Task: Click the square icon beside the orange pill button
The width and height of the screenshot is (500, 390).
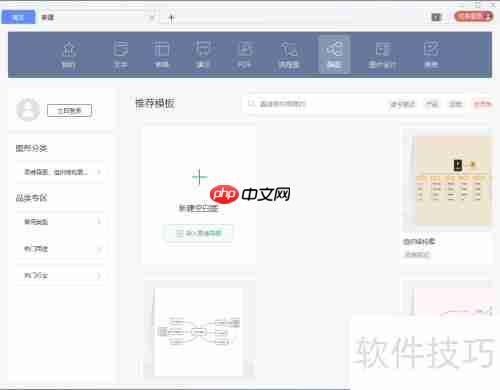Action: click(x=436, y=17)
